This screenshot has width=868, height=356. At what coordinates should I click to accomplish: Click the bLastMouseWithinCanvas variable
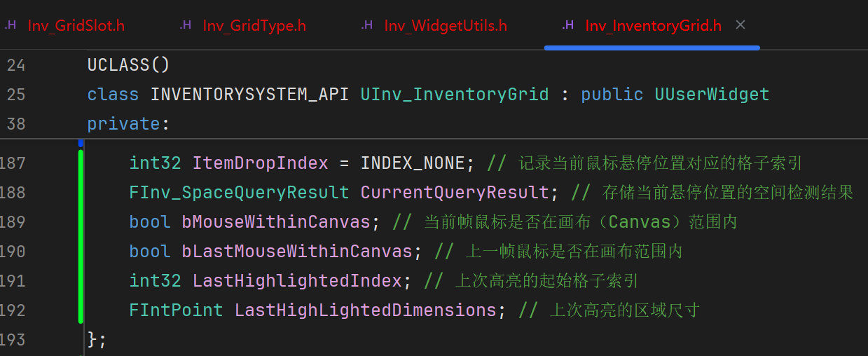point(297,251)
